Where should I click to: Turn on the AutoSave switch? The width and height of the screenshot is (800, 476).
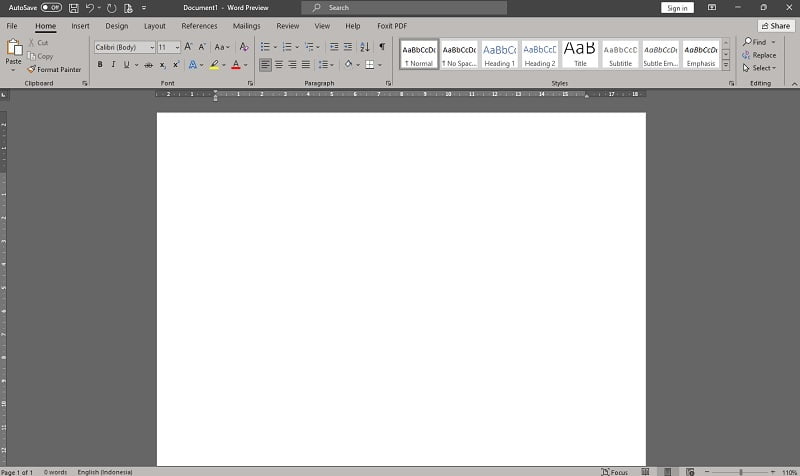coord(51,8)
